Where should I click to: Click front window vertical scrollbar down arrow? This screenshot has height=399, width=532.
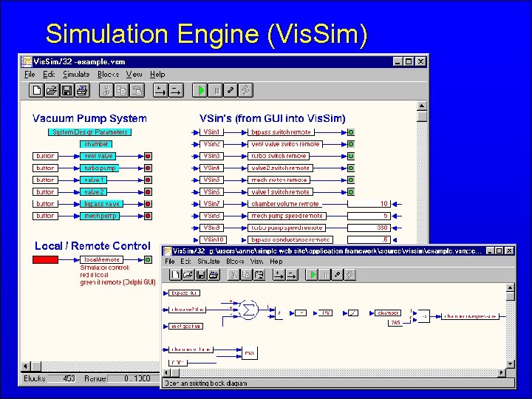click(x=511, y=364)
